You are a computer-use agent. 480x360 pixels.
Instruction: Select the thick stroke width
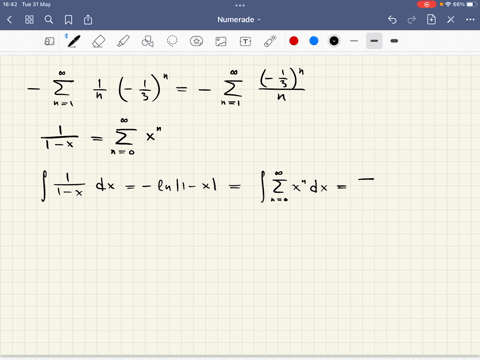(x=394, y=41)
